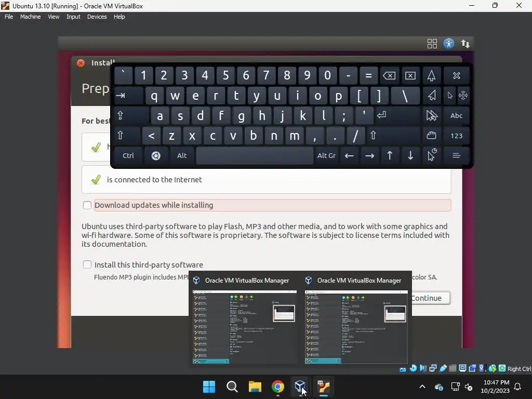Image resolution: width=532 pixels, height=399 pixels.
Task: Hit the Super key with the Ubuntu logo
Action: (156, 155)
